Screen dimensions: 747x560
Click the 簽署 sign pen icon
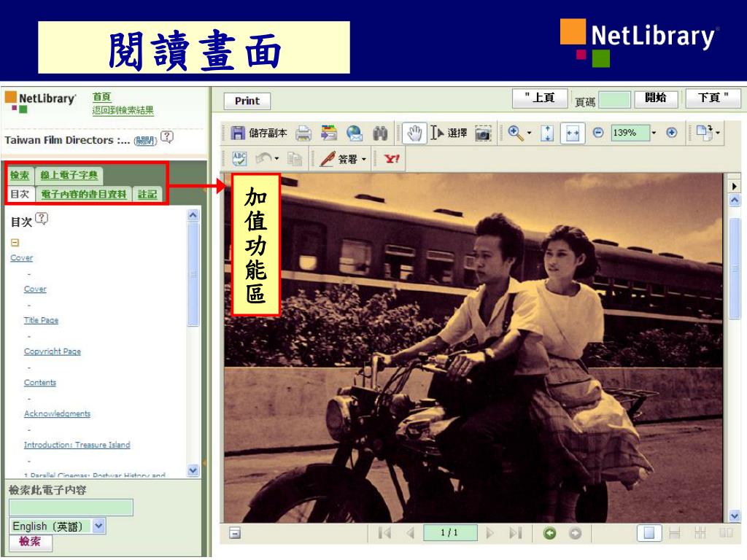[x=327, y=159]
